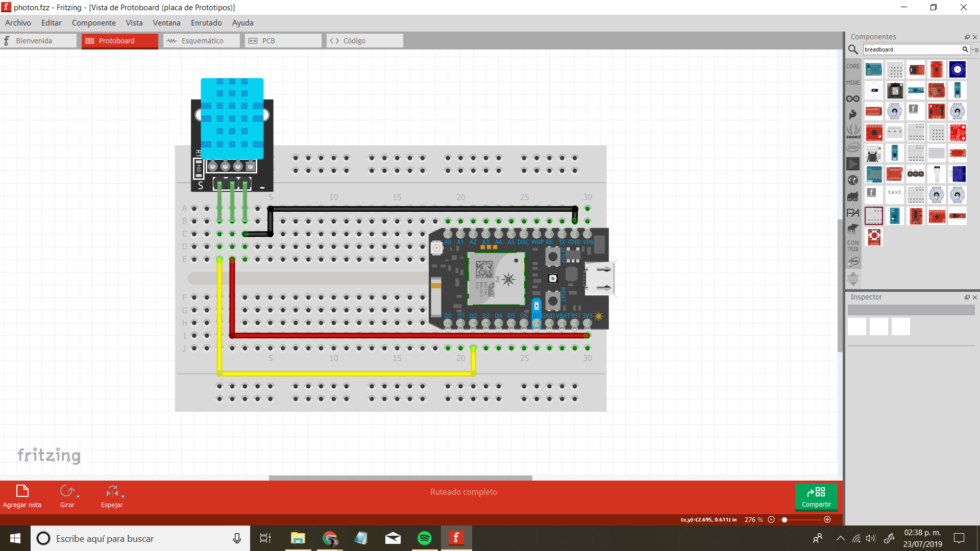
Task: Select the full-size breadboard part thumbnail
Action: click(x=937, y=153)
